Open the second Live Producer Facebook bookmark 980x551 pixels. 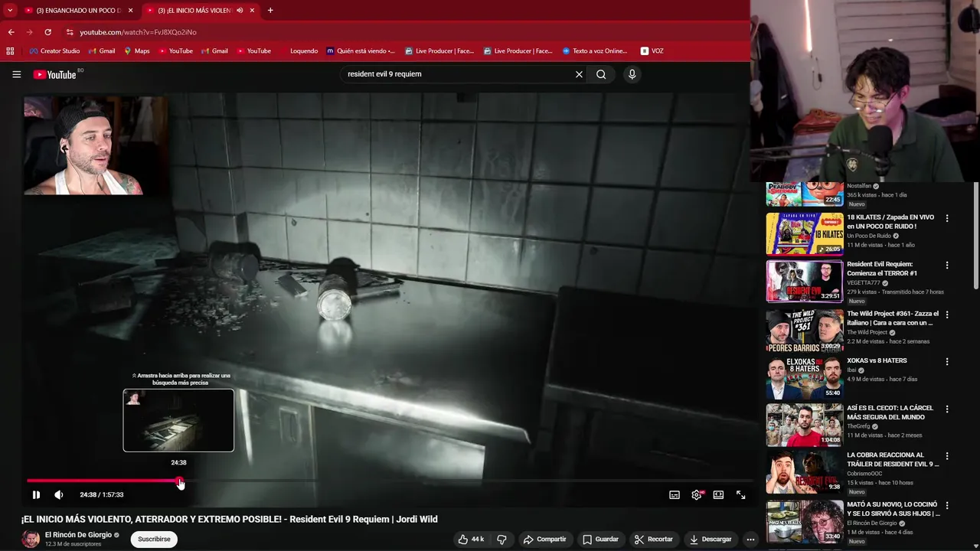(518, 51)
